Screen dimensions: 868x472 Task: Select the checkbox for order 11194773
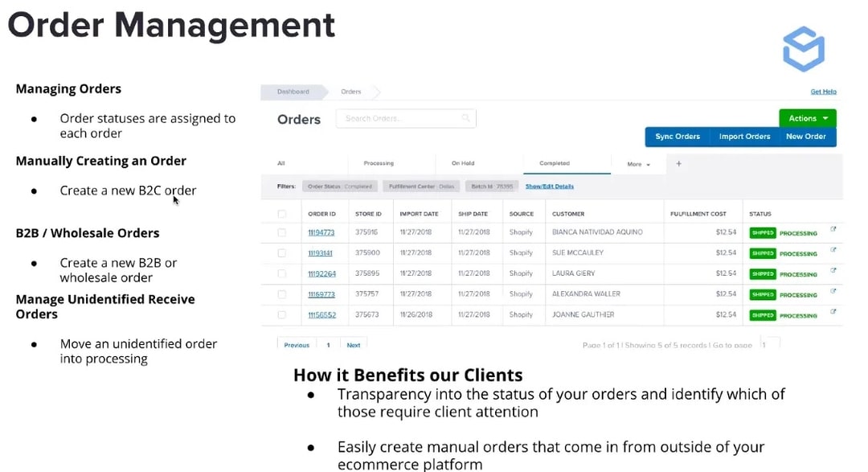click(x=282, y=232)
